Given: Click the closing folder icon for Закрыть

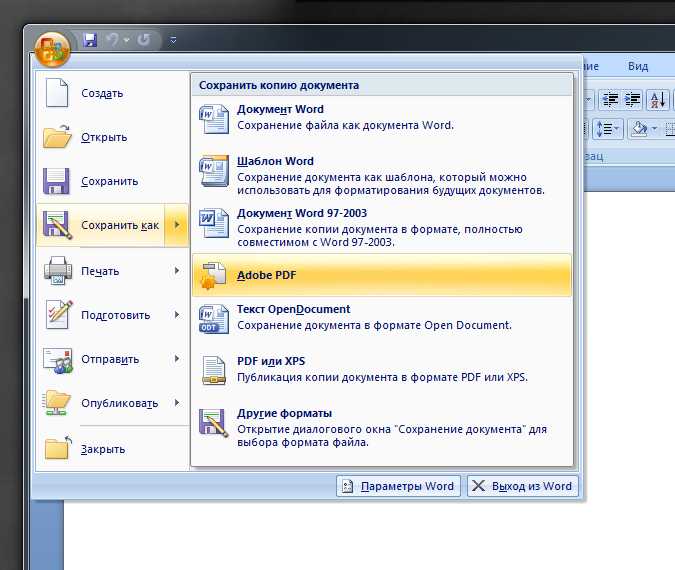Looking at the screenshot, I should [58, 448].
